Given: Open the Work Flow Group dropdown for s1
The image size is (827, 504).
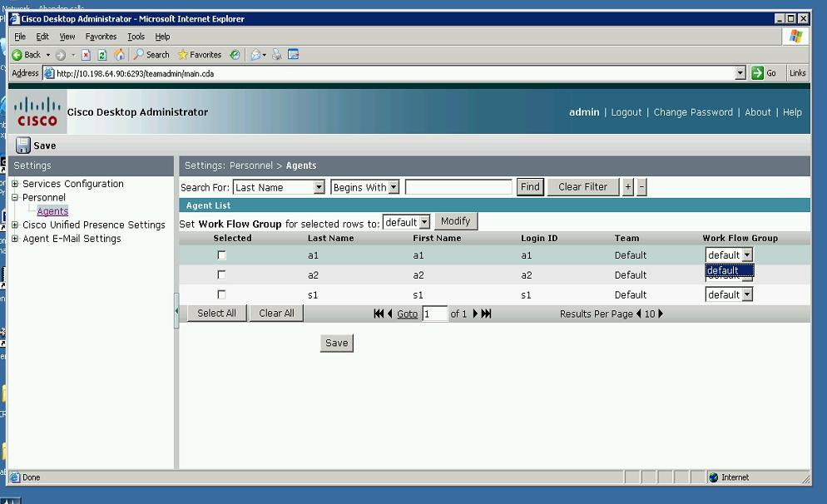Looking at the screenshot, I should (x=747, y=294).
